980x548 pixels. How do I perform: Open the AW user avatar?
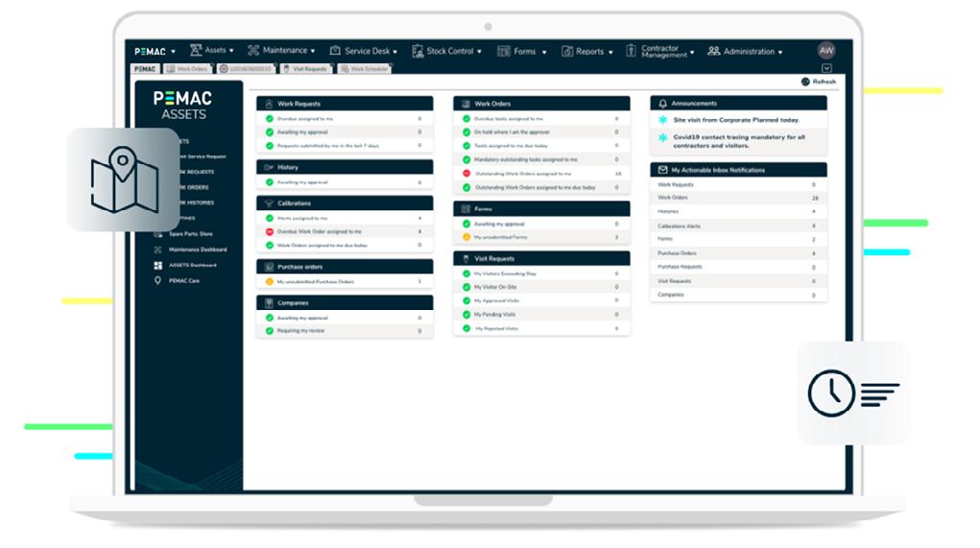826,51
